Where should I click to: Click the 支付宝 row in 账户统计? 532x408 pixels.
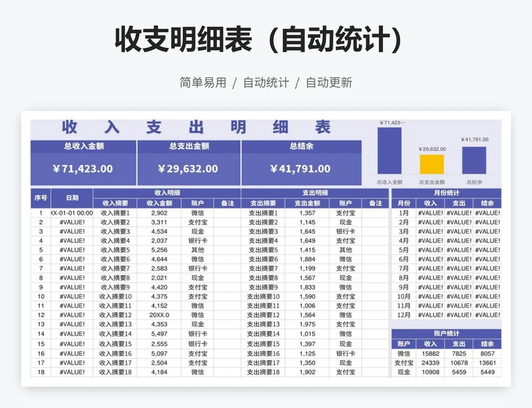pyautogui.click(x=446, y=363)
